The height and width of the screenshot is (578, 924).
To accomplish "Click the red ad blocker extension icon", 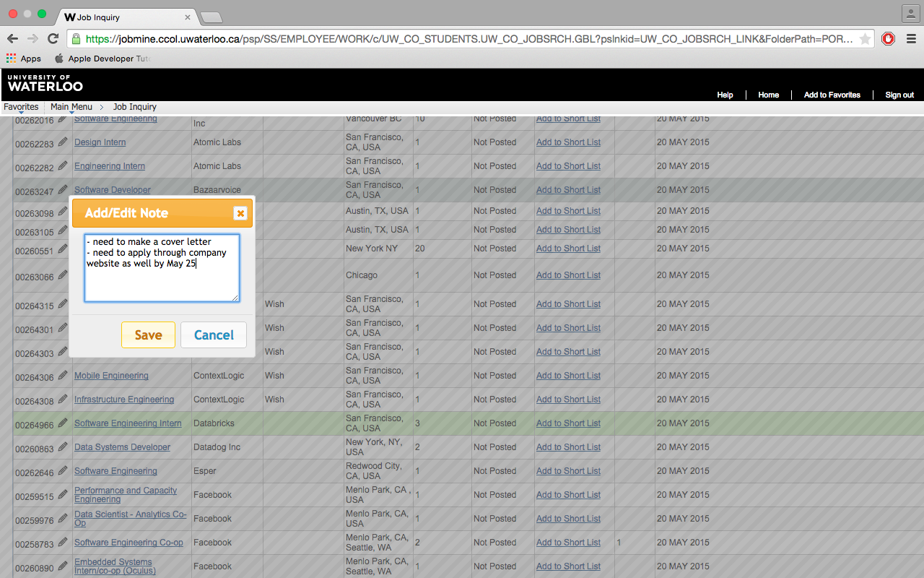I will click(x=889, y=39).
